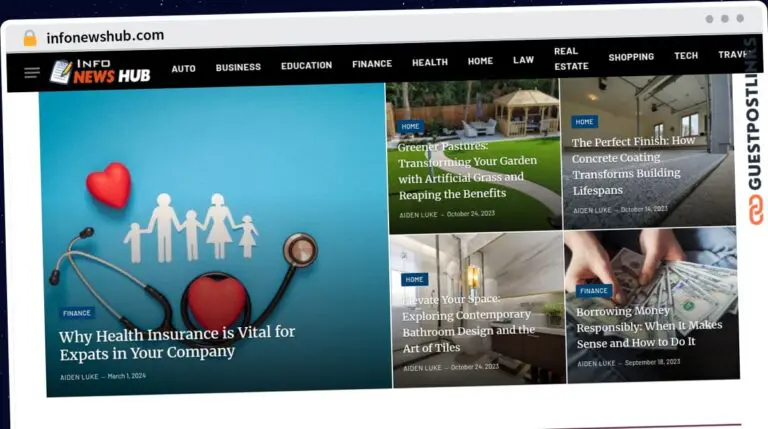
Task: Click the stethoscope and family thumbnail image
Action: tap(216, 240)
